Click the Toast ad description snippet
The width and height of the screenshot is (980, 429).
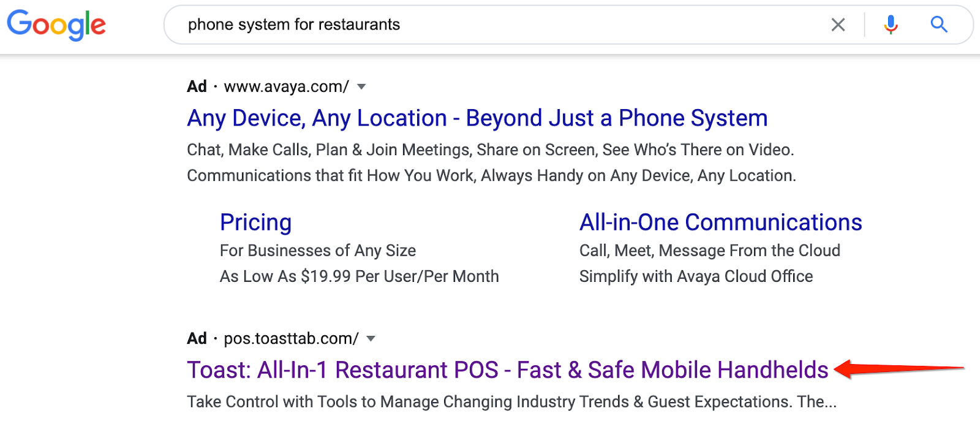[x=511, y=402]
